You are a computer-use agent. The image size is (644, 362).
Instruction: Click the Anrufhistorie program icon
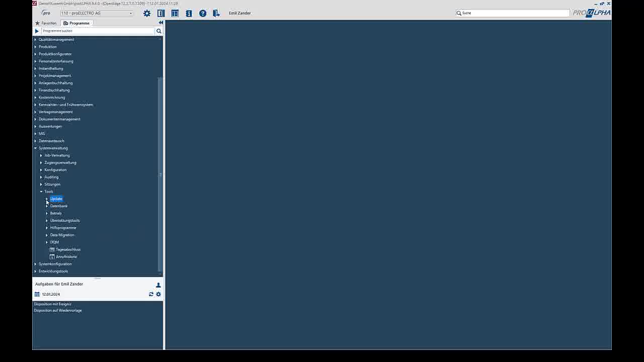pyautogui.click(x=52, y=256)
